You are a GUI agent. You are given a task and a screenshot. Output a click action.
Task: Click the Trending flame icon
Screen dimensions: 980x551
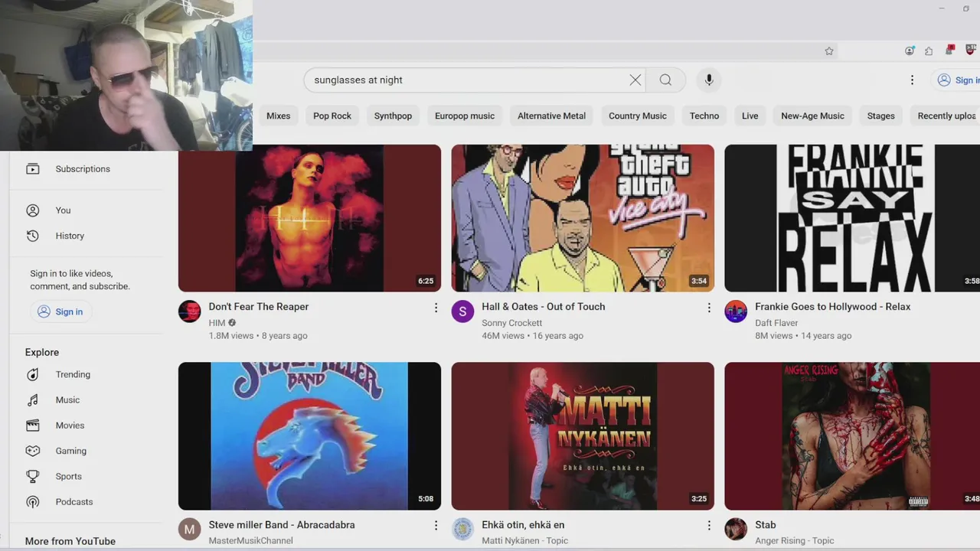(33, 374)
